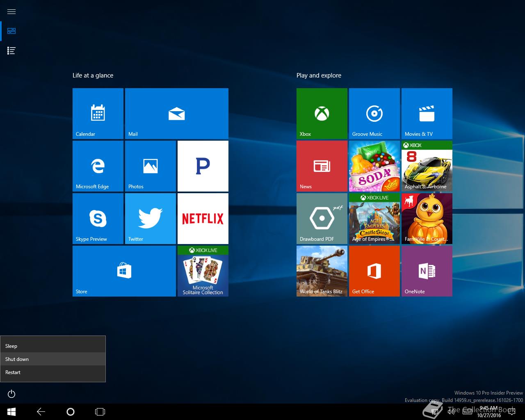Open network icon in system tray
The height and width of the screenshot is (420, 525).
[x=435, y=411]
